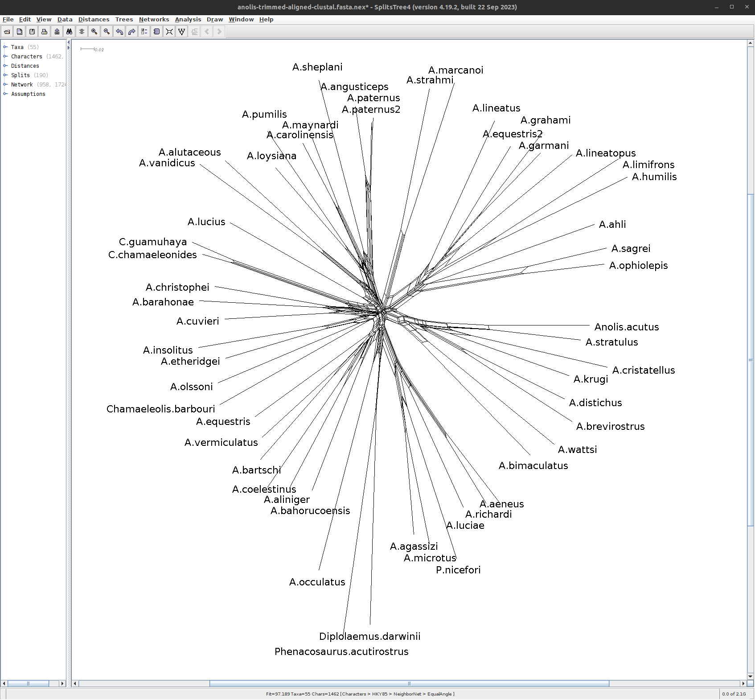This screenshot has width=755, height=700.
Task: Click the Save floppy disk icon
Action: coord(32,32)
